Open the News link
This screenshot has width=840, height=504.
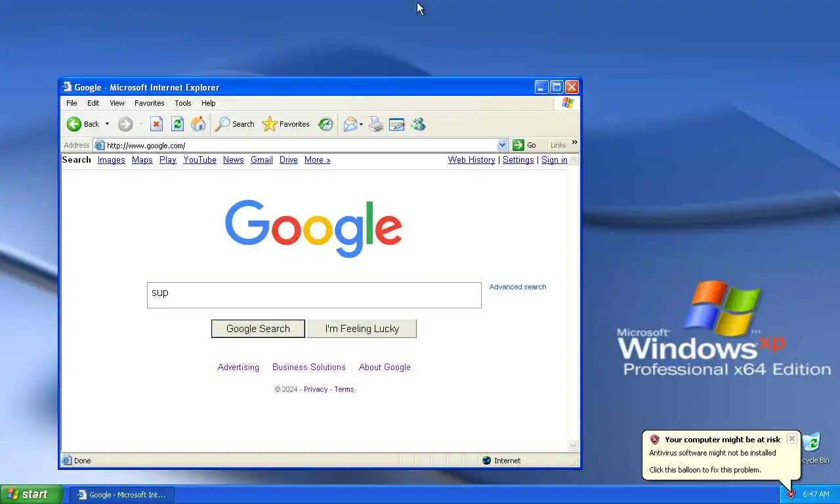(234, 159)
